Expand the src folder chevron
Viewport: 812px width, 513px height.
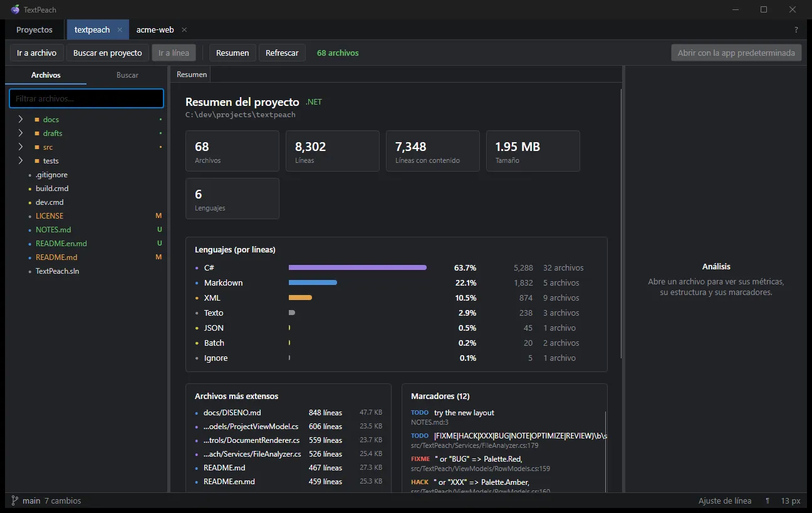pos(21,147)
